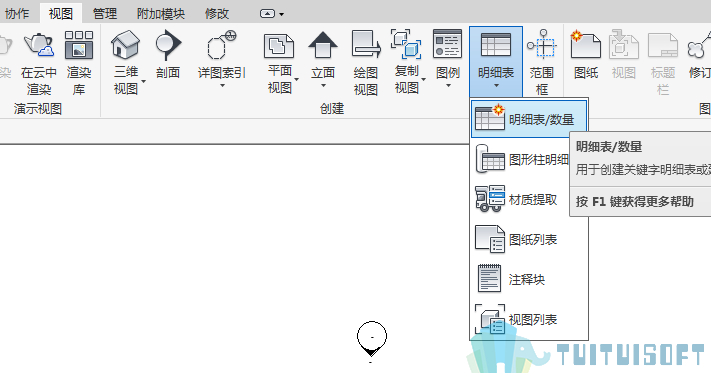Image resolution: width=711 pixels, height=376 pixels.
Task: Expand the 立面 dropdown arrow
Action: click(323, 85)
